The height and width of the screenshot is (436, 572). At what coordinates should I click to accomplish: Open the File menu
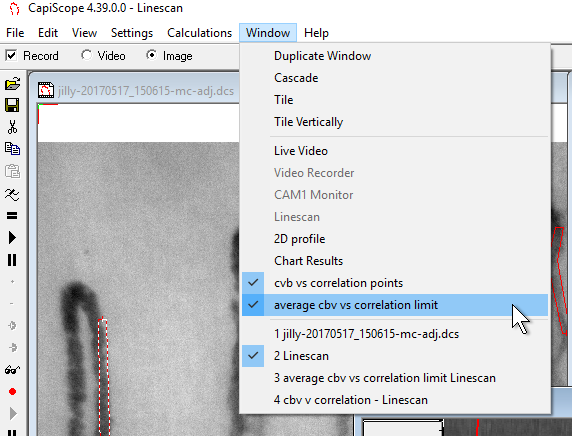[x=15, y=33]
